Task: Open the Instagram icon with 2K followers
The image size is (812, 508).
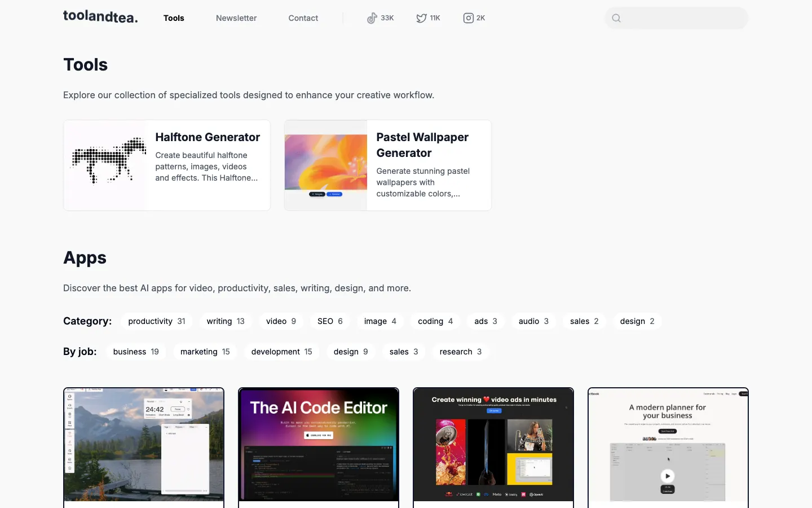Action: pyautogui.click(x=468, y=18)
